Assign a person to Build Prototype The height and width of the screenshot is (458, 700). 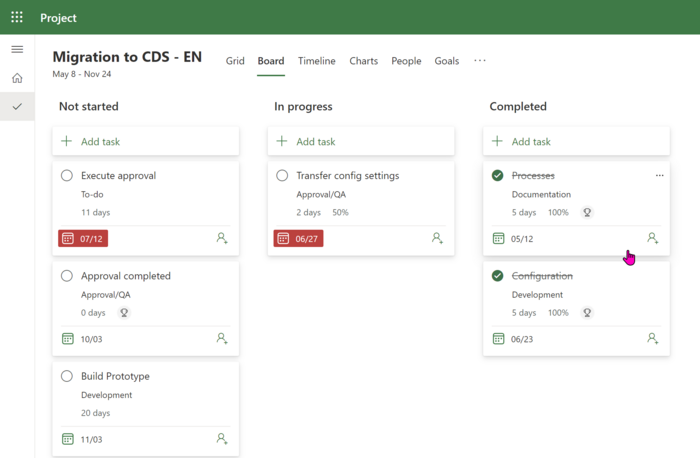click(x=222, y=439)
